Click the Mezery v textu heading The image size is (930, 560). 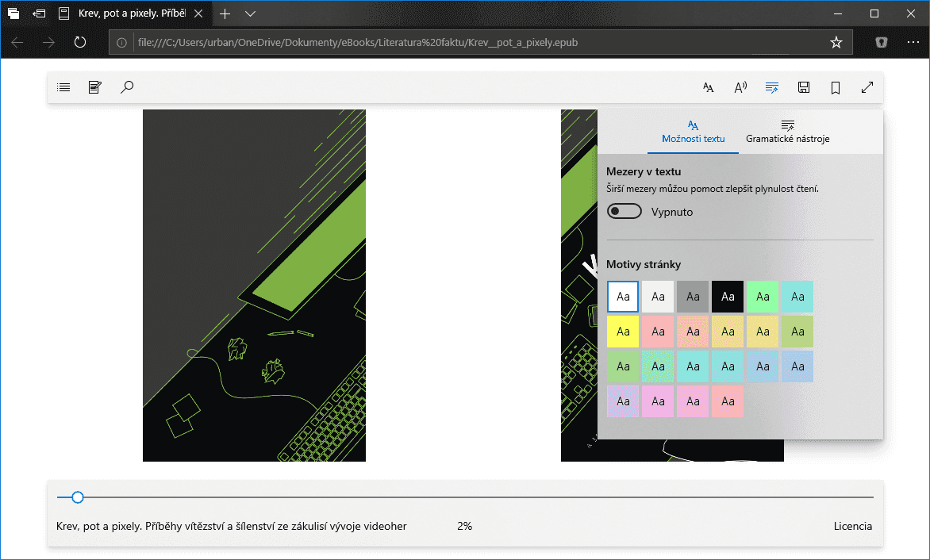[x=644, y=171]
